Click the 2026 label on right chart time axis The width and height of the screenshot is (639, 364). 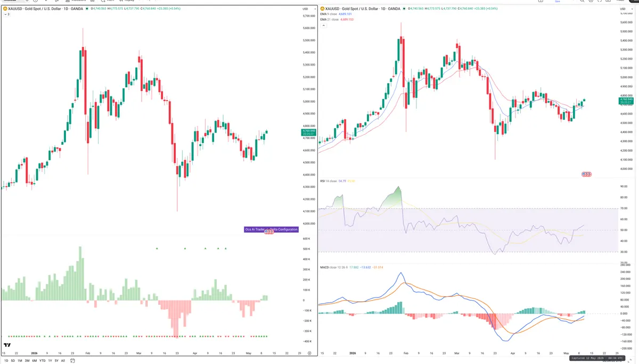[x=353, y=353]
